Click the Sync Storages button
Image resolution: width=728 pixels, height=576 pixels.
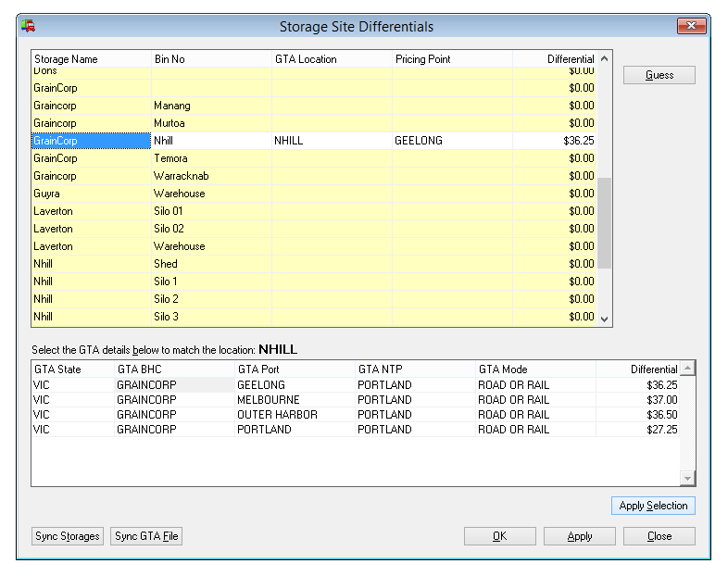[x=68, y=536]
